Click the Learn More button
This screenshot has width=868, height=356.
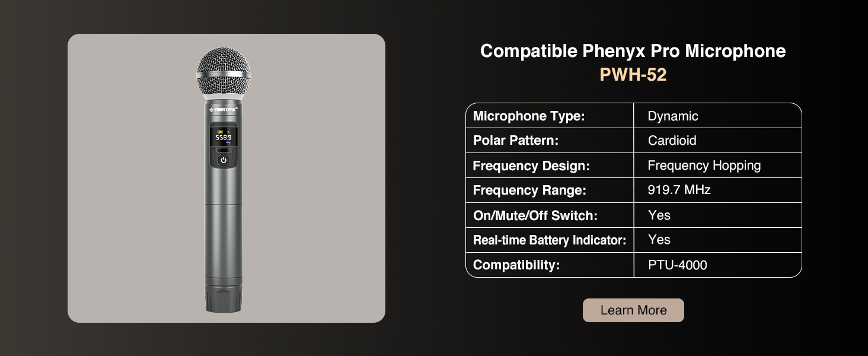point(633,310)
